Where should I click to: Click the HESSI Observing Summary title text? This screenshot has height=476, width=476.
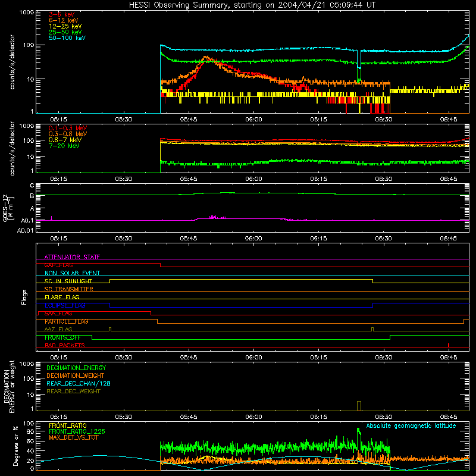[x=252, y=5]
